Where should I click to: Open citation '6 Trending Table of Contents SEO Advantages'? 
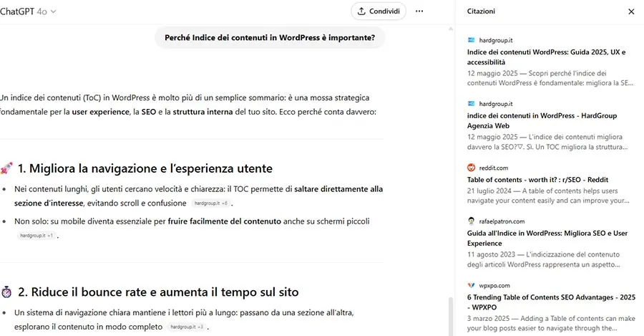pos(551,302)
